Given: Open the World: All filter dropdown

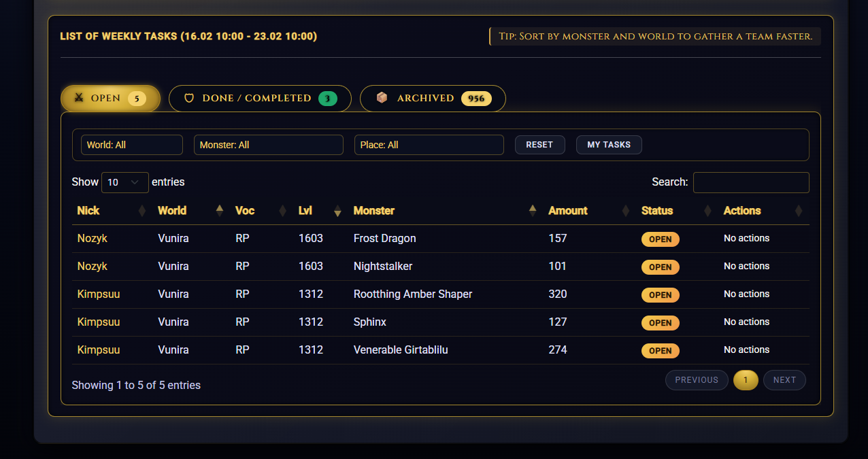Looking at the screenshot, I should click(131, 145).
